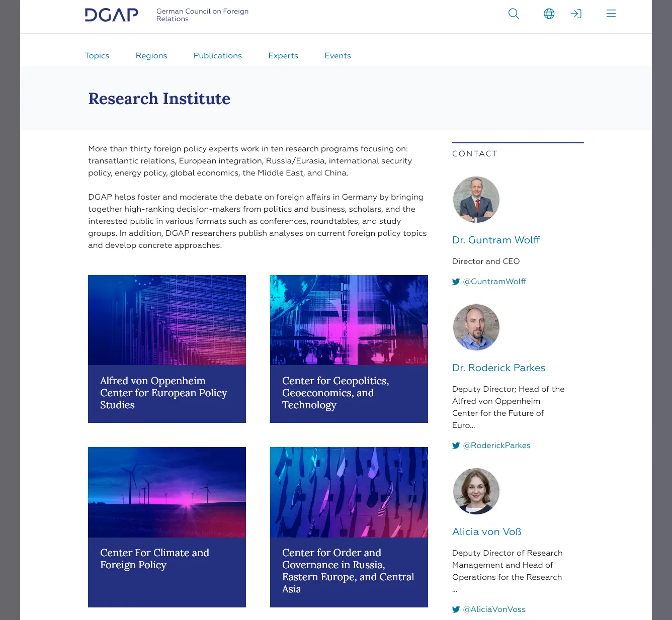Click the globe language icon

[549, 14]
